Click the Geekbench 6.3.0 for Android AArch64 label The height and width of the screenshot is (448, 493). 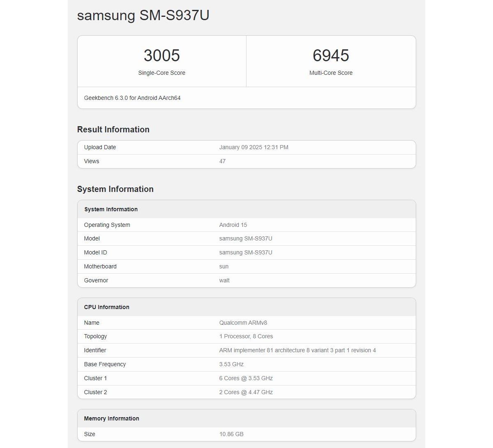pyautogui.click(x=132, y=98)
